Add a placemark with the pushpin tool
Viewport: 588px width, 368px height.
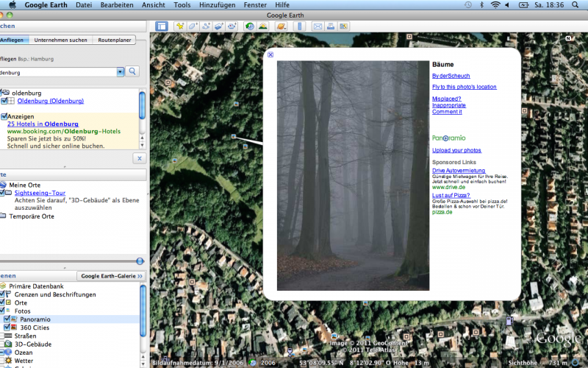pyautogui.click(x=180, y=26)
